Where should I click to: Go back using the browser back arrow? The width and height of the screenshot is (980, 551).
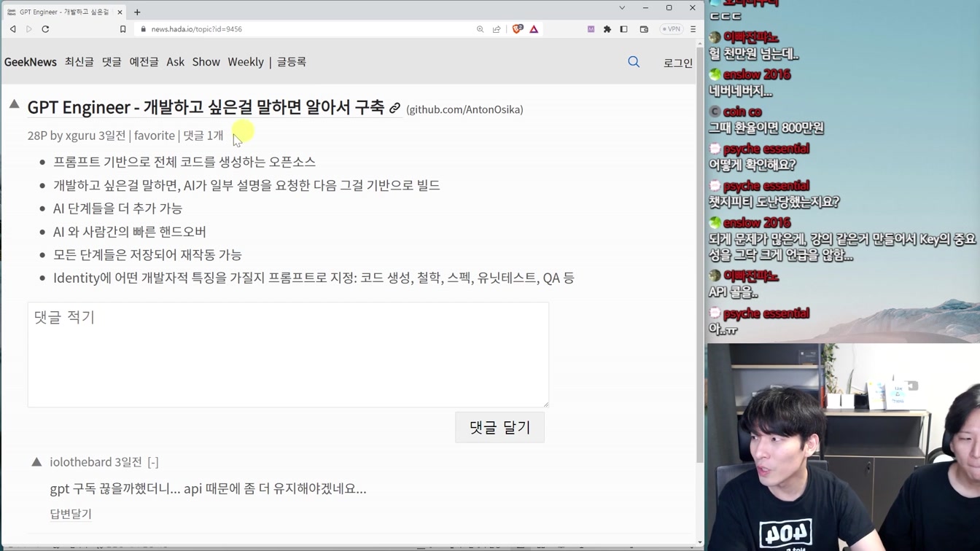12,29
